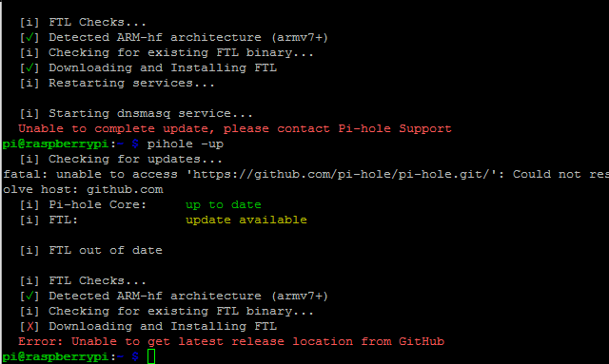Click the lower Detected ARM-hf checkmark
The height and width of the screenshot is (364, 609).
(29, 297)
